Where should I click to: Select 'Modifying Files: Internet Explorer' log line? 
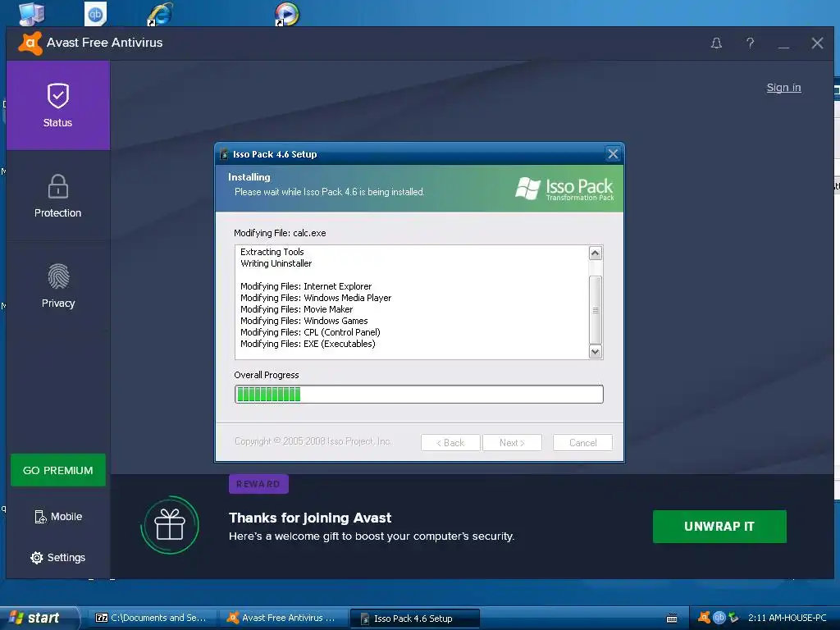pos(306,286)
